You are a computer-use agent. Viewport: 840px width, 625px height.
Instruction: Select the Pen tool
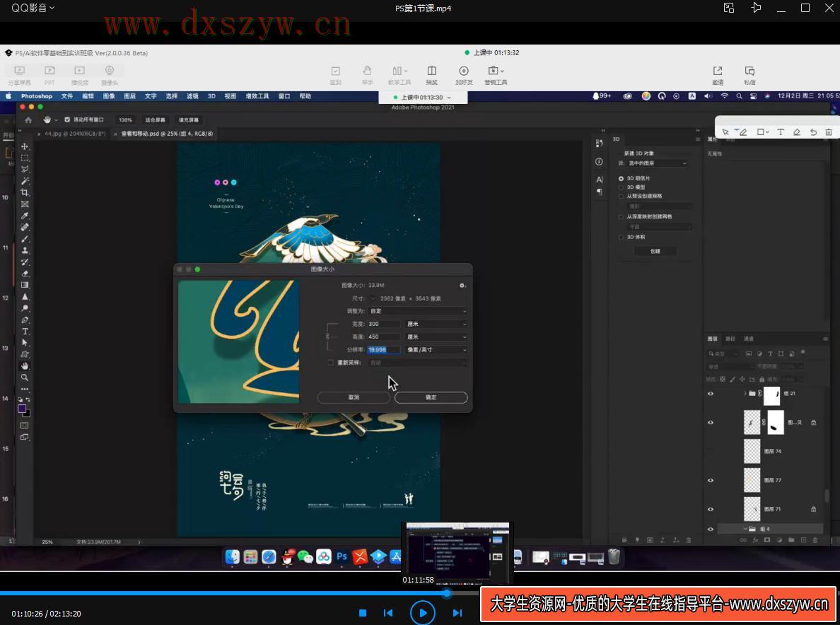[25, 320]
